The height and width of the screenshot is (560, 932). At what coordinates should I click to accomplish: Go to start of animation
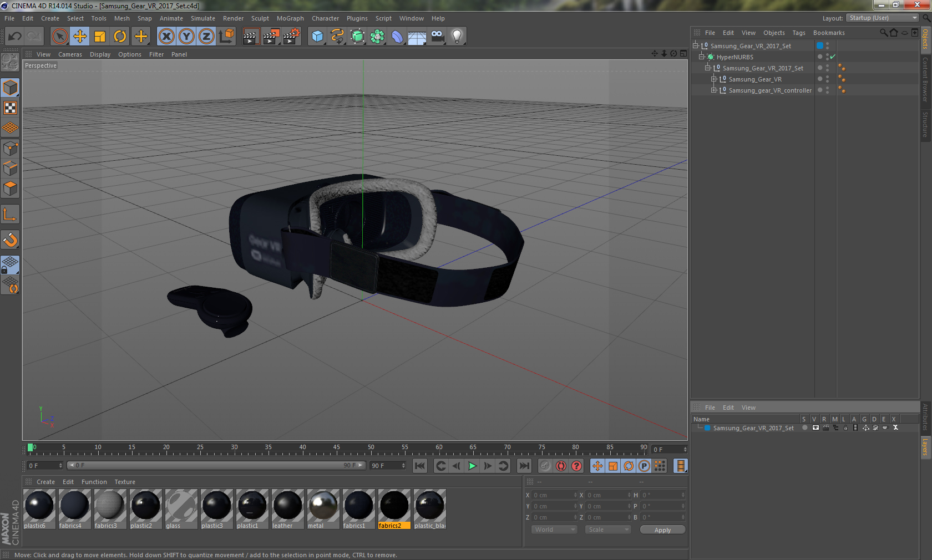420,466
